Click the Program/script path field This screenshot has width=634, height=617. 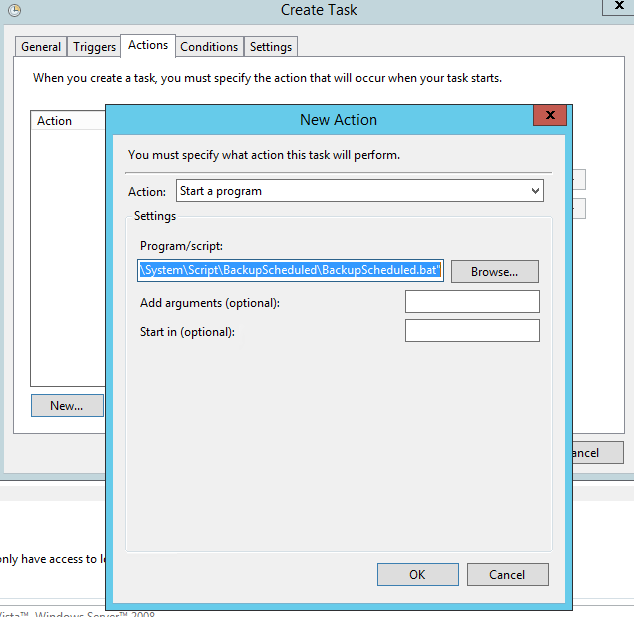click(290, 270)
